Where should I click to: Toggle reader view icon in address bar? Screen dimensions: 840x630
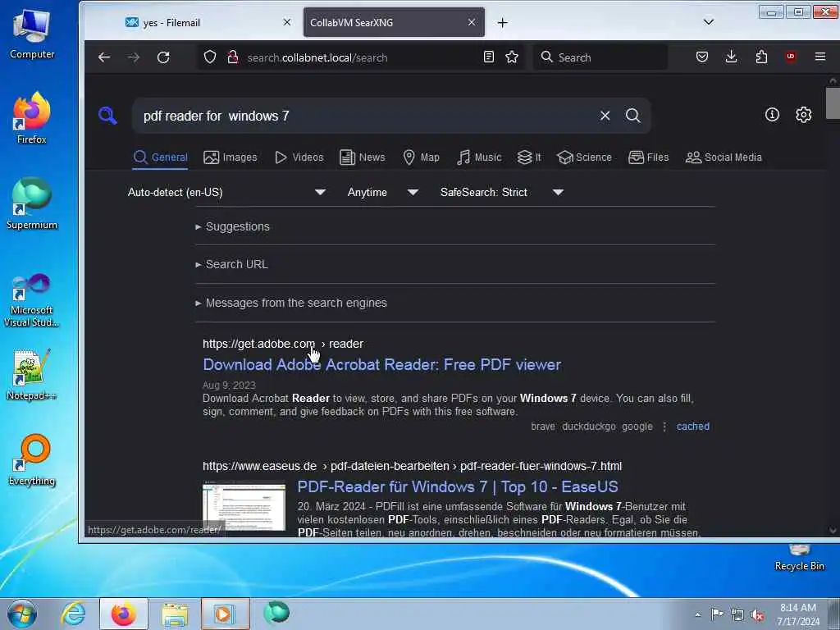(489, 57)
